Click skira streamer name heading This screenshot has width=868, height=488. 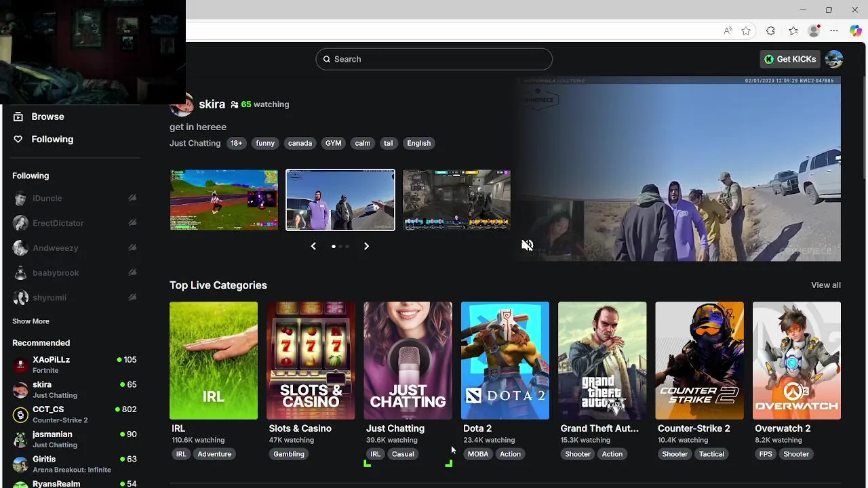[x=212, y=104]
